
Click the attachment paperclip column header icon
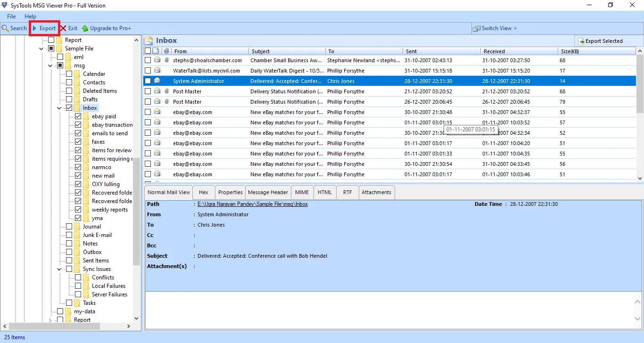pos(166,51)
